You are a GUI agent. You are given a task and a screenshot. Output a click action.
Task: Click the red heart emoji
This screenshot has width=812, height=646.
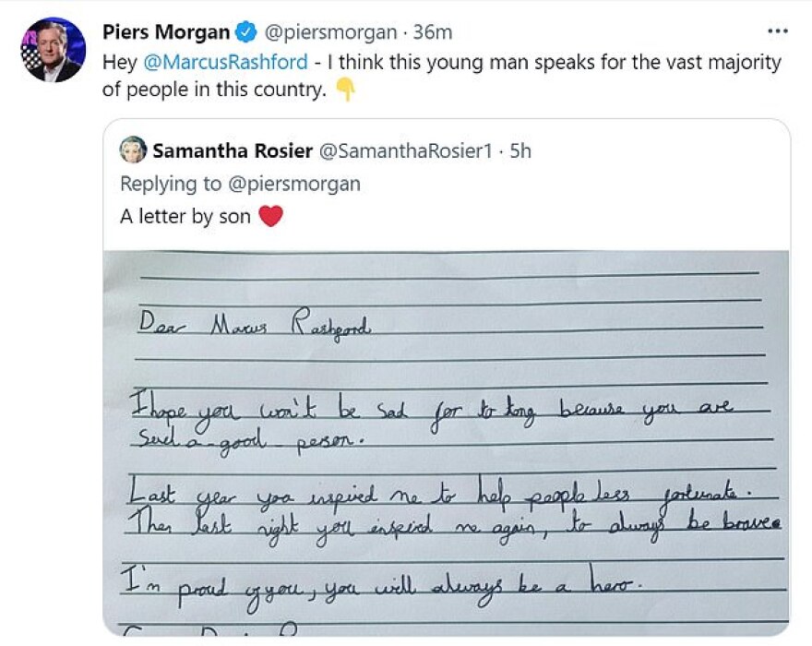pyautogui.click(x=269, y=218)
